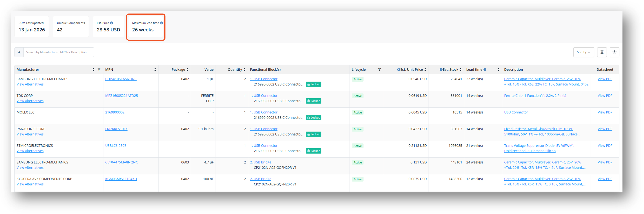Click the Package column header
The width and height of the screenshot is (644, 214).
coord(178,70)
